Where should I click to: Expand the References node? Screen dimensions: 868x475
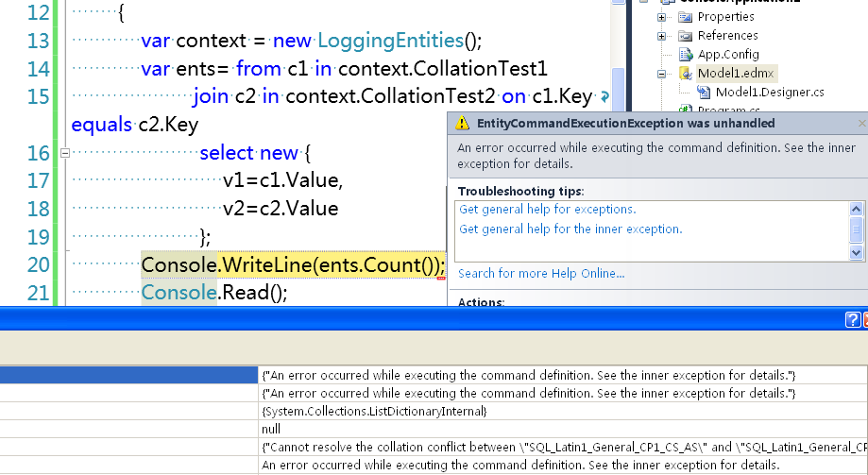661,36
